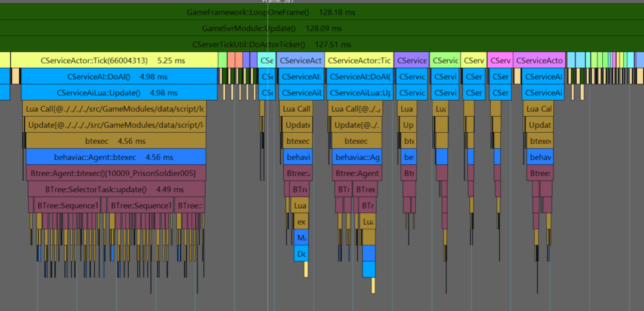Select the truncated CServiceAI::DoAI( zone

click(x=360, y=76)
